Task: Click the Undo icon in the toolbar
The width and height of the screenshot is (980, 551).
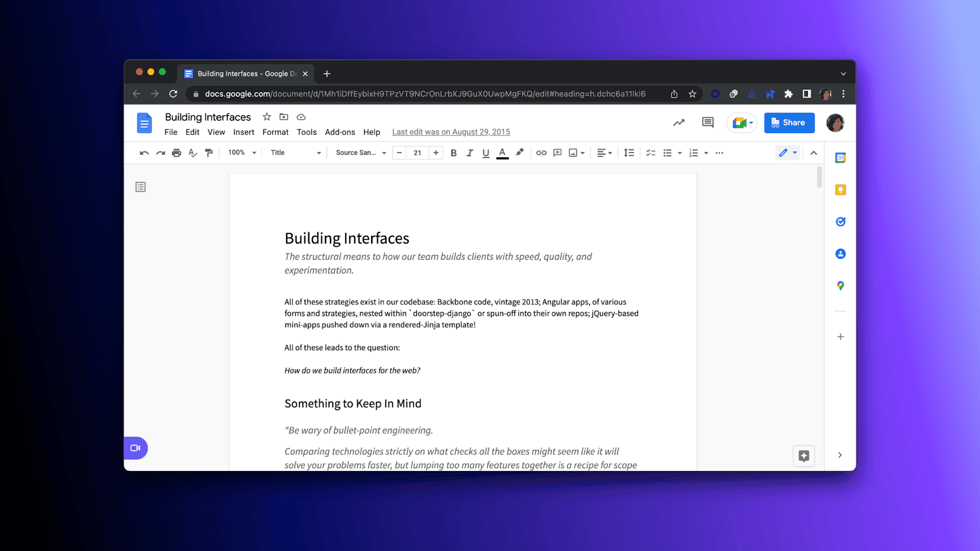Action: (x=144, y=153)
